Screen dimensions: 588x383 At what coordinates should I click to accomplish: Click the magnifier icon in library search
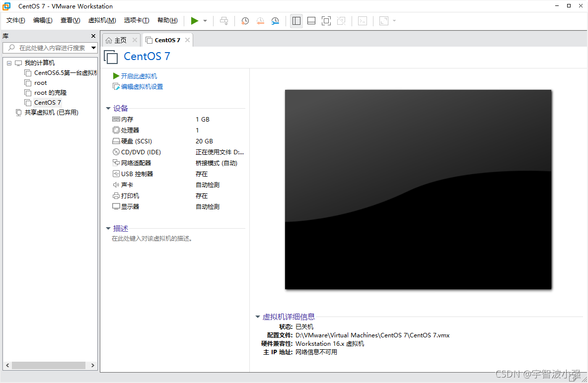(x=11, y=48)
